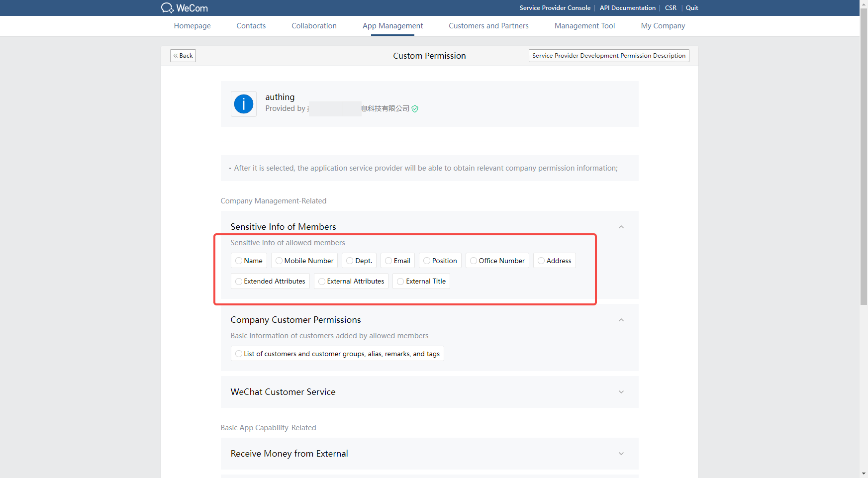The height and width of the screenshot is (478, 868).
Task: Check the customers list and groups option
Action: point(239,354)
